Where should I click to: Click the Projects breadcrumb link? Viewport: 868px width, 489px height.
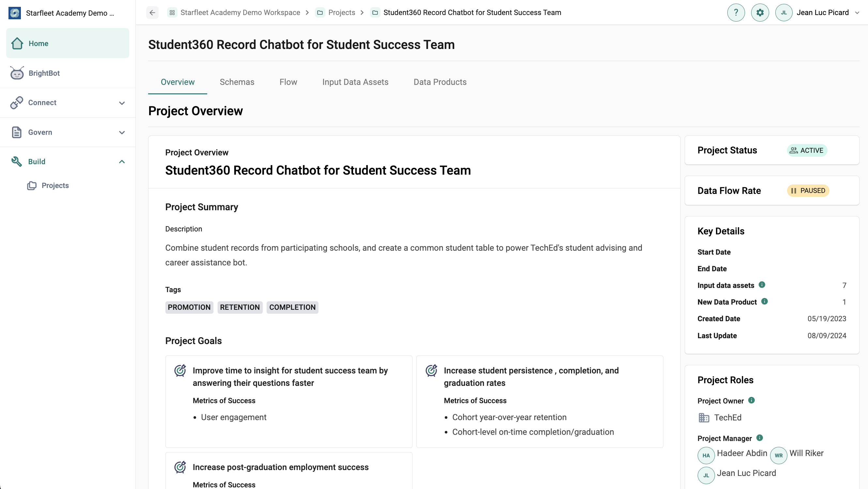[341, 12]
